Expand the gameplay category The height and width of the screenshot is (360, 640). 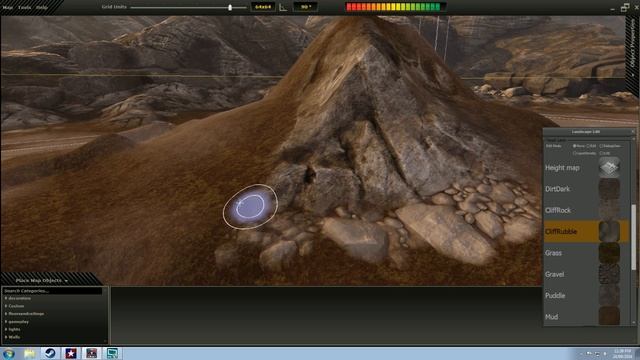(x=6, y=322)
